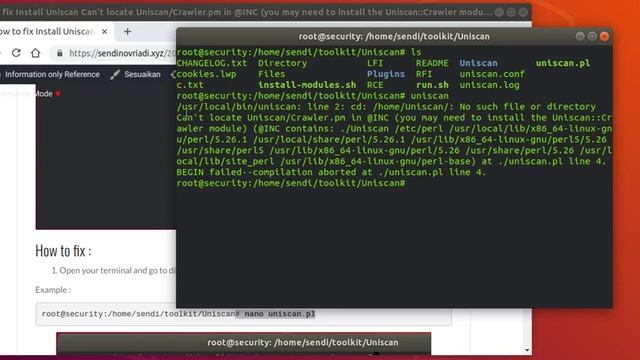Screen dimensions: 640x360
Task: Click the 'Example :' label on webpage
Action: tap(53, 290)
